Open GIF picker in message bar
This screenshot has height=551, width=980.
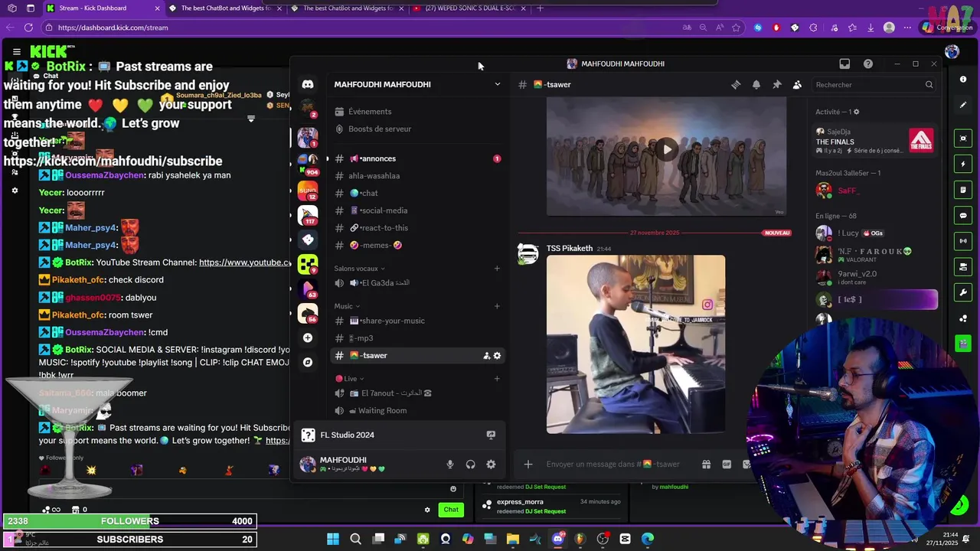click(x=727, y=465)
